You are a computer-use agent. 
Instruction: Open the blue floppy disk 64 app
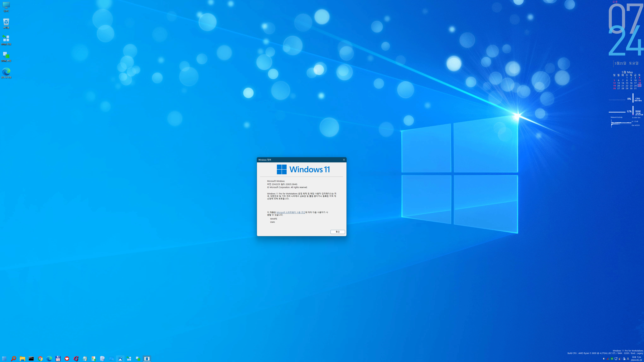coord(58,358)
